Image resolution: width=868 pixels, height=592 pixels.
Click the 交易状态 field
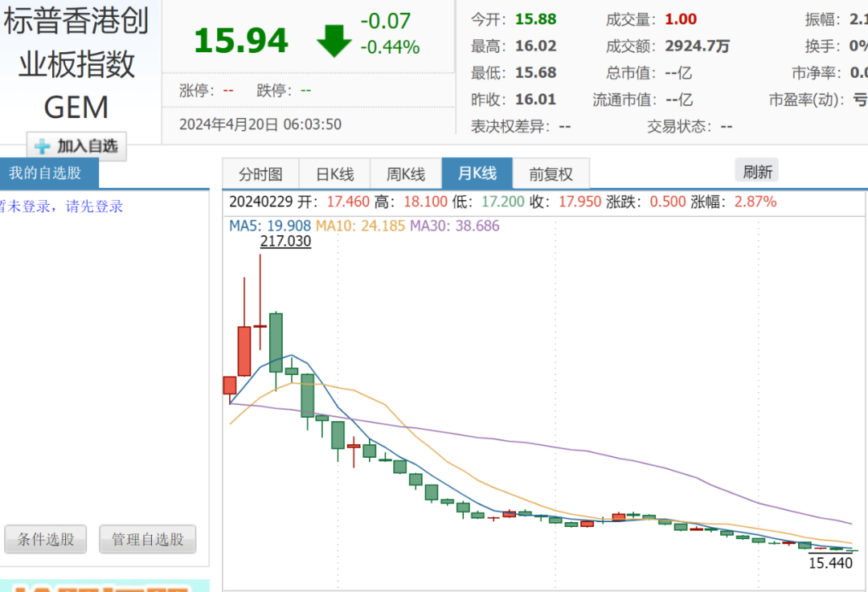point(690,126)
